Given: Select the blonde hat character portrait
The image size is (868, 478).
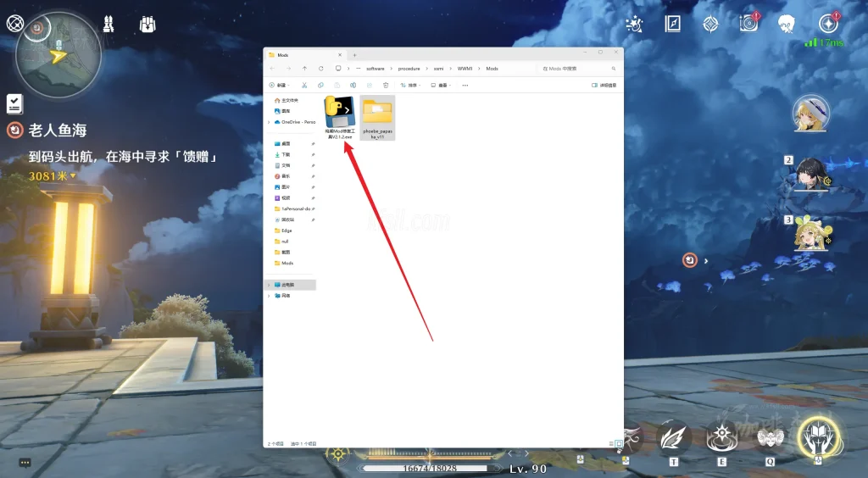Looking at the screenshot, I should coord(811,114).
